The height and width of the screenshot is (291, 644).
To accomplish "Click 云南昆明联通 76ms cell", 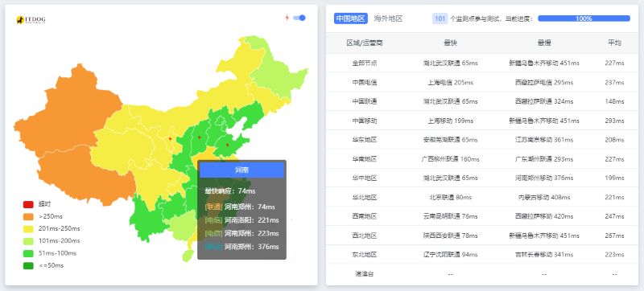I will (450, 216).
